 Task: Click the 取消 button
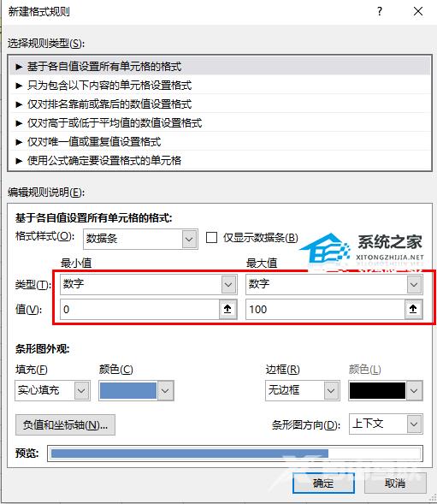click(395, 483)
